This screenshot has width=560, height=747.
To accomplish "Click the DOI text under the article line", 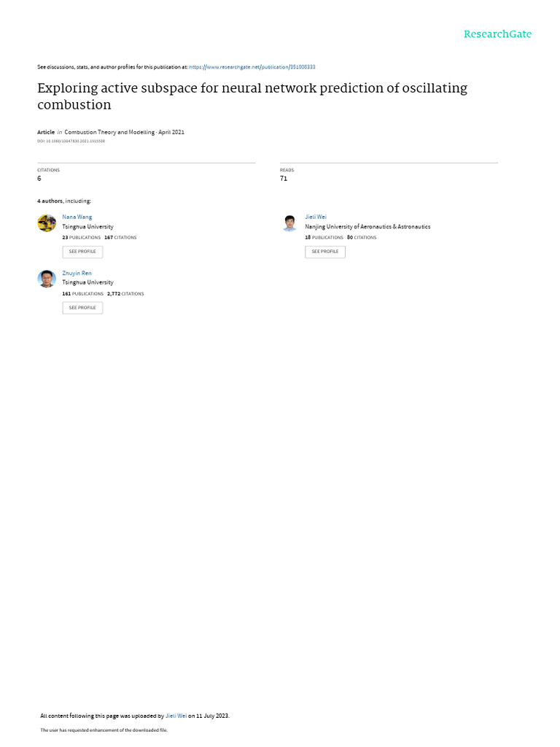I will tap(71, 141).
